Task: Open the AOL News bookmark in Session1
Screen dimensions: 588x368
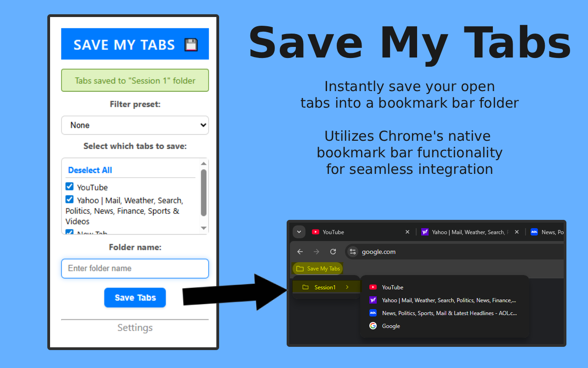Action: point(444,313)
